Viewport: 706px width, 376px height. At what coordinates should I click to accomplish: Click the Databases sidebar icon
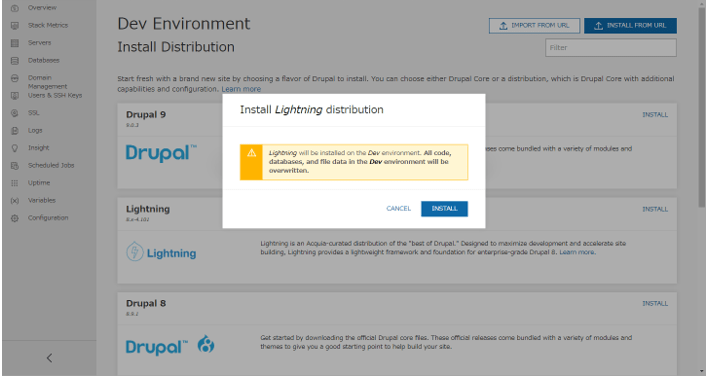tap(15, 61)
